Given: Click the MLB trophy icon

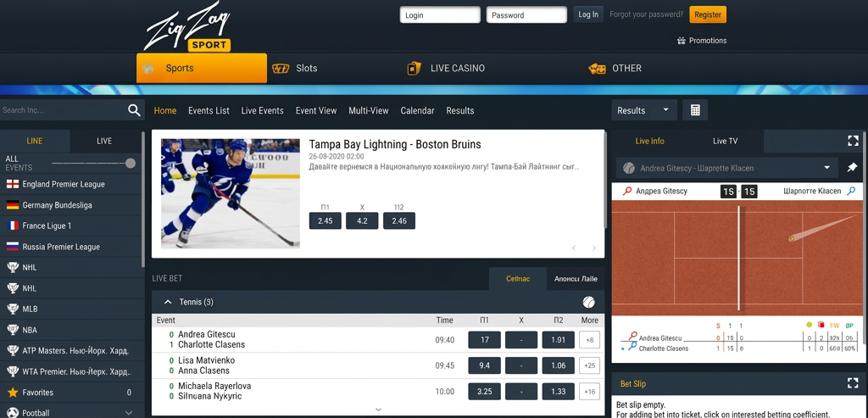Looking at the screenshot, I should pos(12,309).
